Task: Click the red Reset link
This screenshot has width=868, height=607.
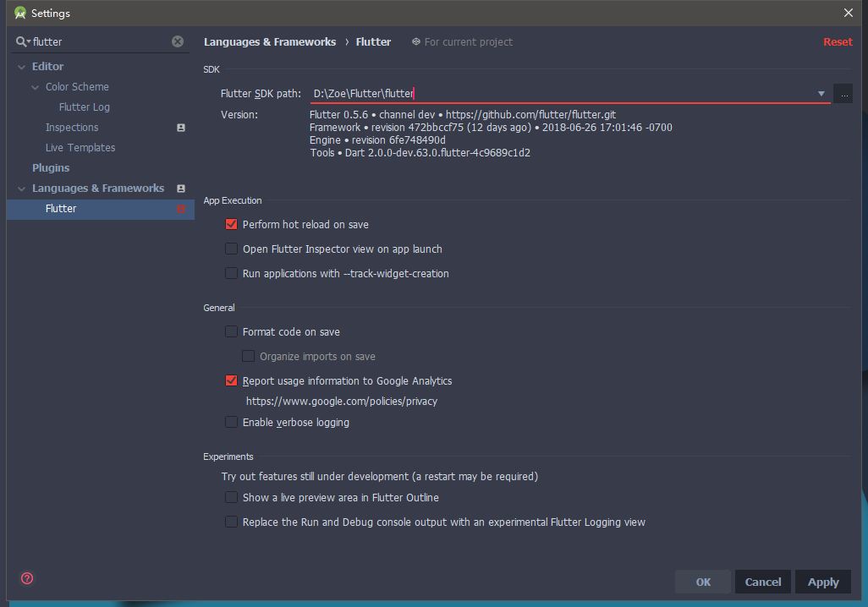Action: point(838,42)
